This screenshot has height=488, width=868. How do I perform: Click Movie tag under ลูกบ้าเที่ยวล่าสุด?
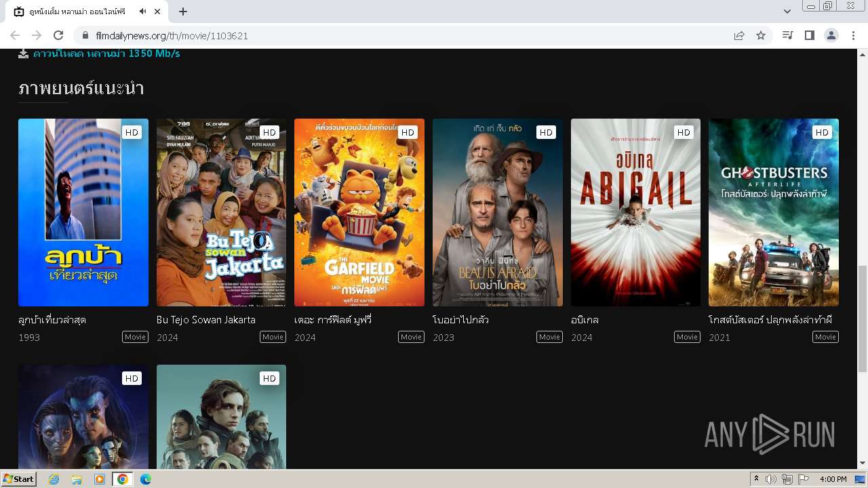[135, 337]
